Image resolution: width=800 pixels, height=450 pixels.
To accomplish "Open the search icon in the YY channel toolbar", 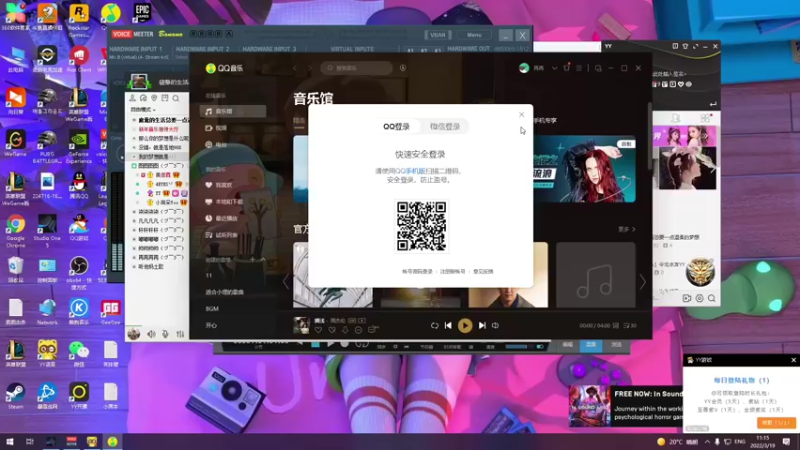I will click(x=176, y=98).
